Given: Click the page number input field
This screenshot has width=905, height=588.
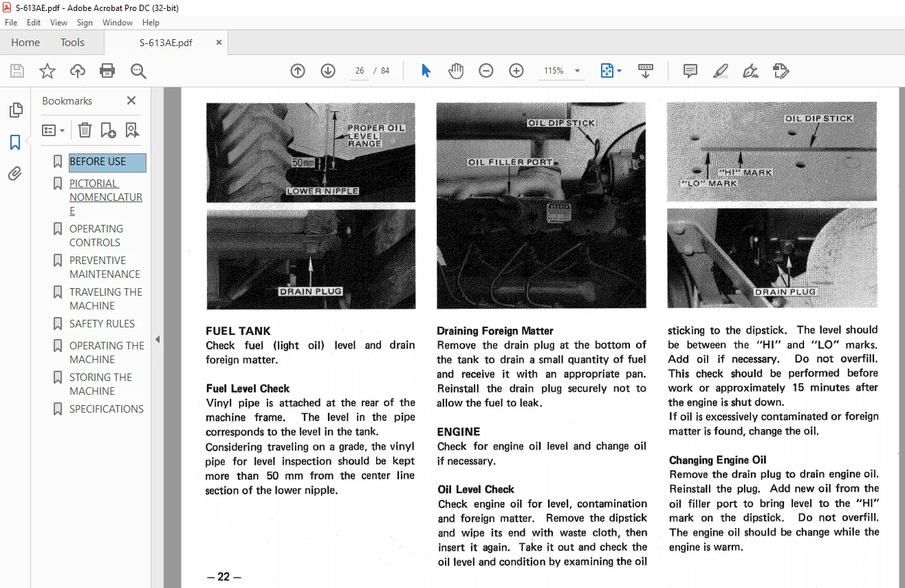Looking at the screenshot, I should pos(359,71).
